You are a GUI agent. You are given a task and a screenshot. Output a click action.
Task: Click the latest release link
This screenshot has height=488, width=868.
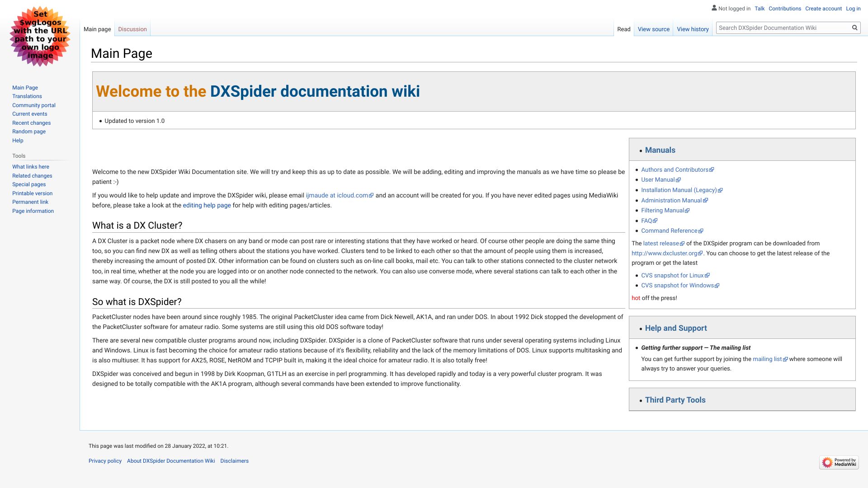[664, 243]
